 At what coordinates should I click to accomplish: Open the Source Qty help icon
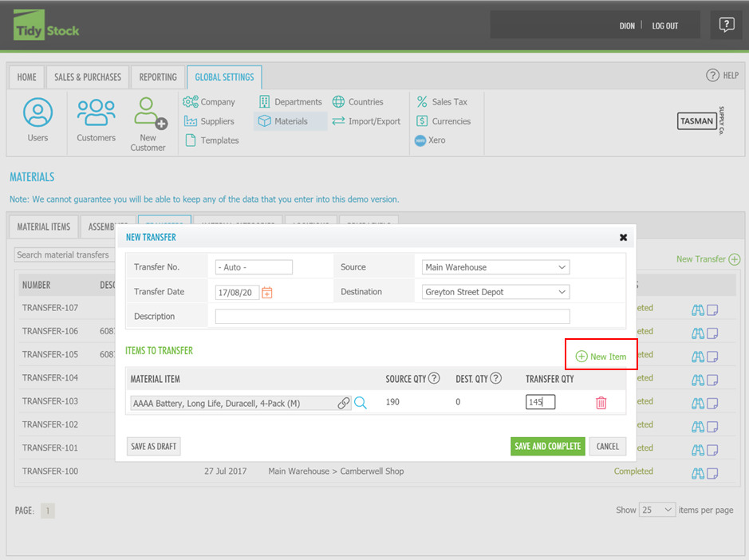434,379
